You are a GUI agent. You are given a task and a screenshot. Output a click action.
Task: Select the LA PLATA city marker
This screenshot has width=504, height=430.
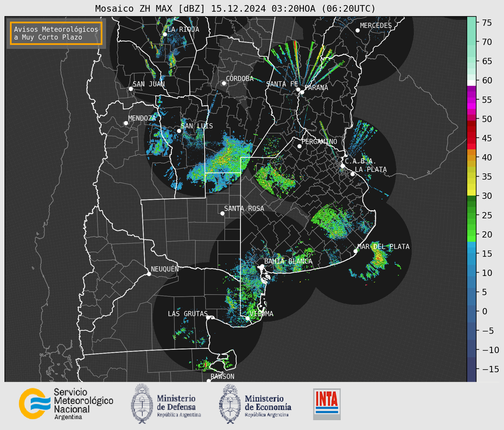click(x=353, y=174)
